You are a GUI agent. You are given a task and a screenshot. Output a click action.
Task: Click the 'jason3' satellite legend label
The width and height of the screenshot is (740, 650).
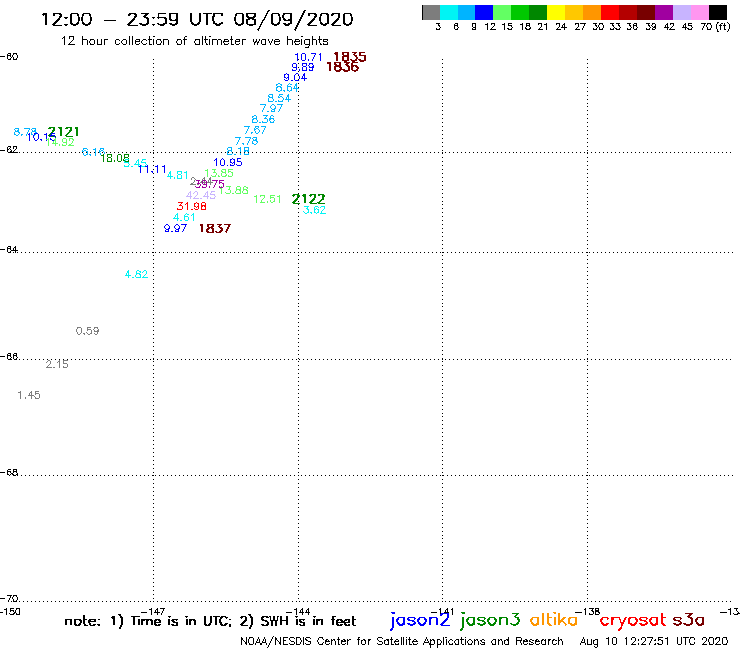490,620
